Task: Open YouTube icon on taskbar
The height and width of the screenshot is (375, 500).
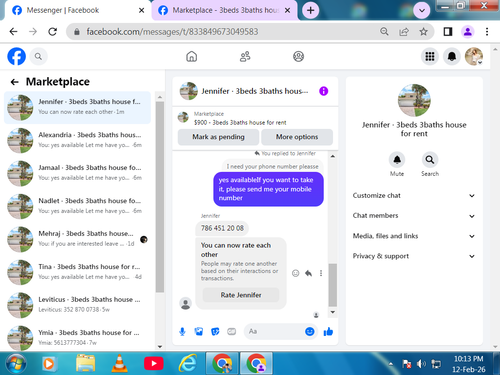Action: [x=154, y=363]
